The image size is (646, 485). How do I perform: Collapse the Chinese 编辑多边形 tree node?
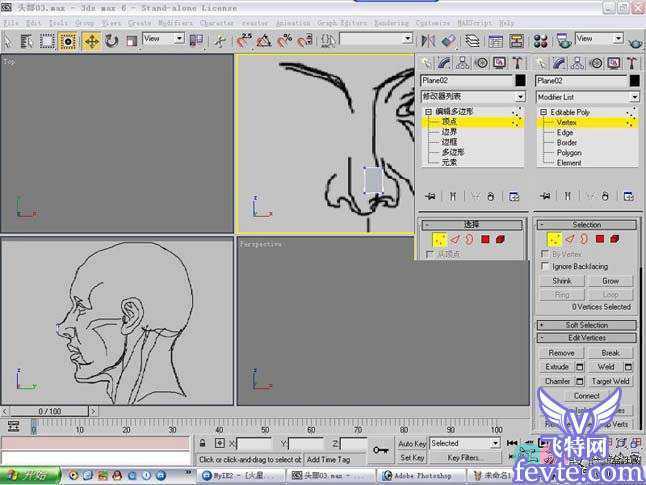428,111
